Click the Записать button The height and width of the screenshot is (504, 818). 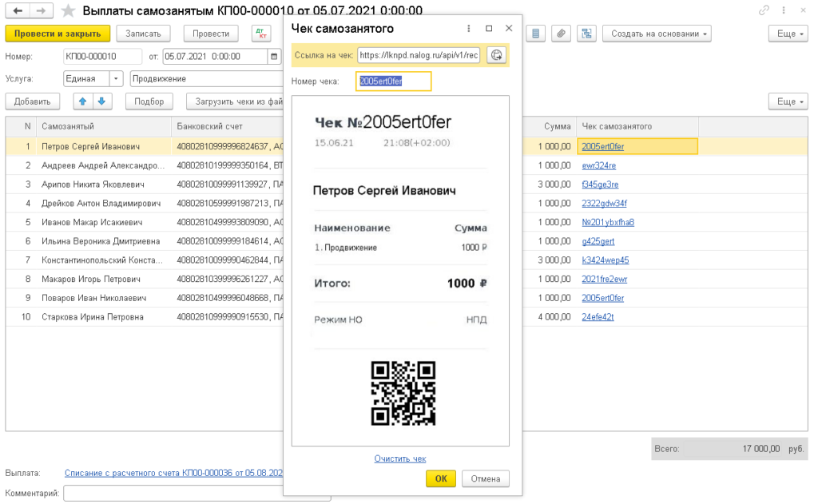point(143,34)
